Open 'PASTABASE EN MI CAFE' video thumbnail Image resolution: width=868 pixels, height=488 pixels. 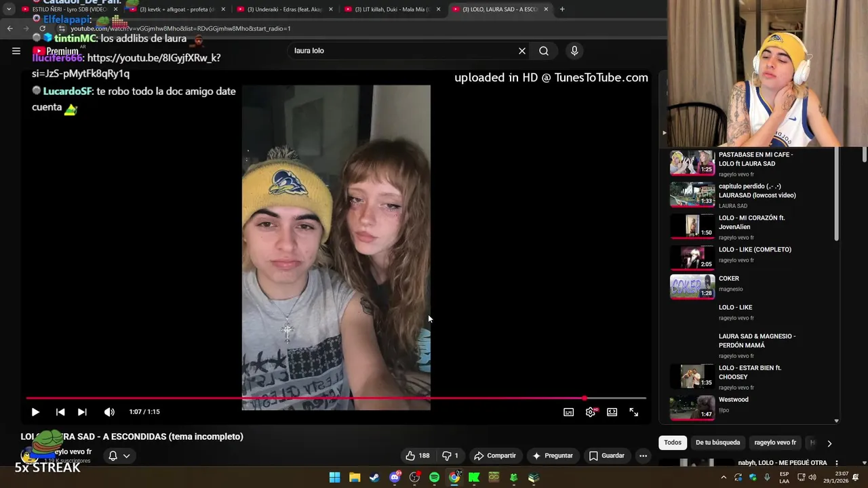point(692,163)
